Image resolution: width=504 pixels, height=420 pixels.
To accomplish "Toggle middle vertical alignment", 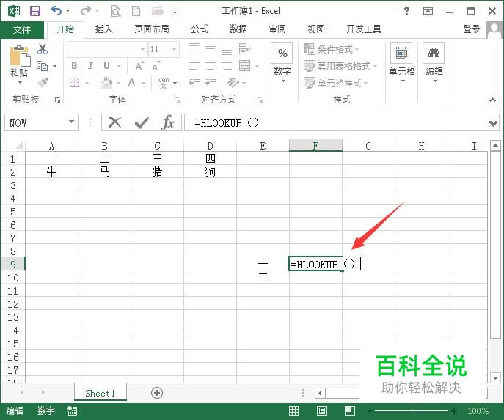I will [211, 49].
